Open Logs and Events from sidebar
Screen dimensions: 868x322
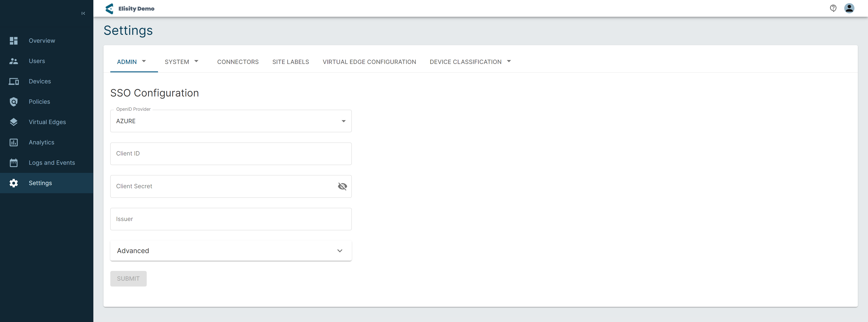(52, 163)
